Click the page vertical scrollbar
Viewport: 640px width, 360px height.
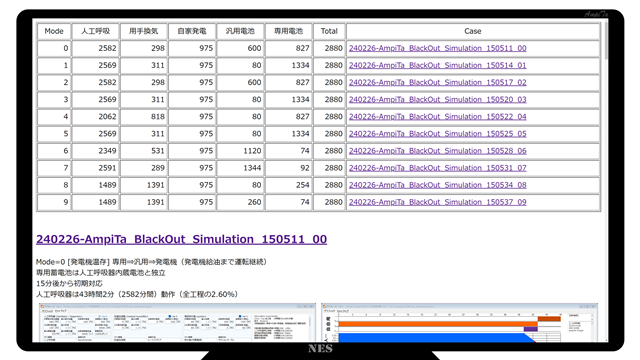[606, 180]
